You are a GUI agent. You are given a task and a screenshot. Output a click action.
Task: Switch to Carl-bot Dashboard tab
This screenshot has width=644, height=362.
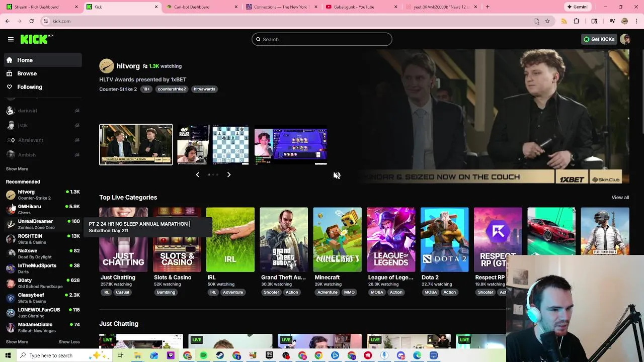pyautogui.click(x=201, y=7)
